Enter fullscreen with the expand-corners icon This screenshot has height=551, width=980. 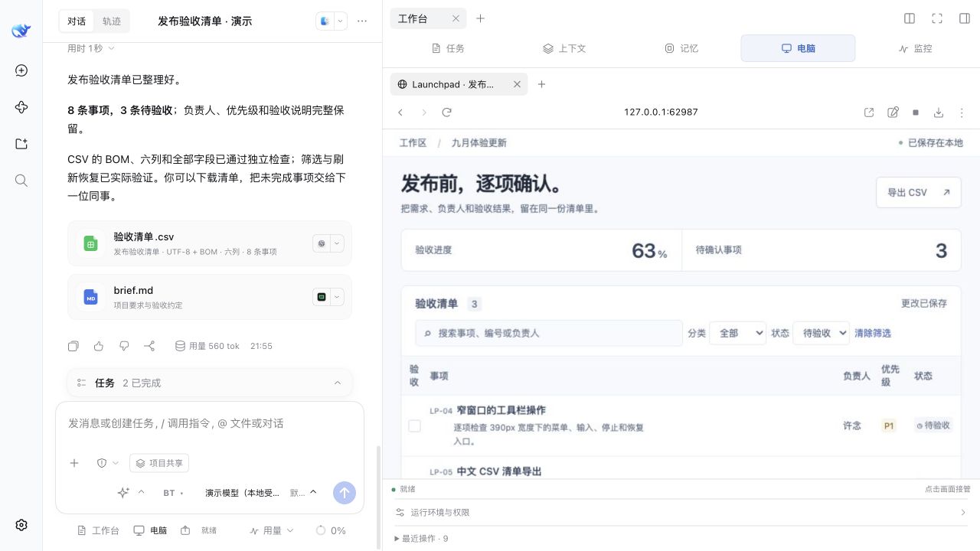point(937,18)
